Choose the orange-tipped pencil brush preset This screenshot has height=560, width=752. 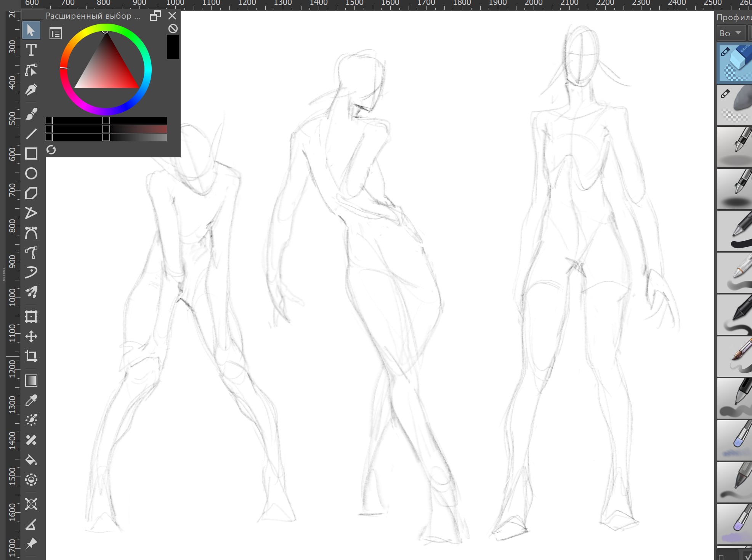[734, 273]
